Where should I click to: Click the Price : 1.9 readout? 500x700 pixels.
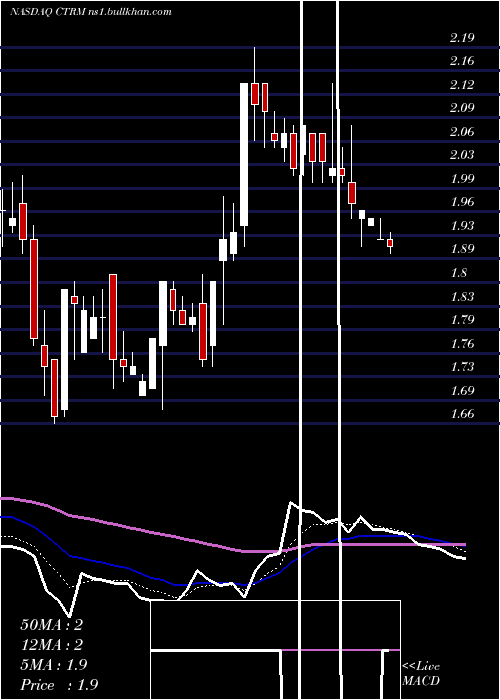(59, 685)
